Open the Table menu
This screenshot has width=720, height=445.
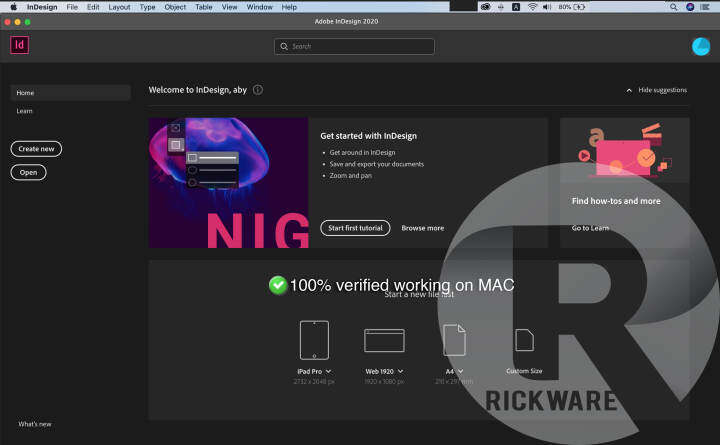pyautogui.click(x=203, y=7)
